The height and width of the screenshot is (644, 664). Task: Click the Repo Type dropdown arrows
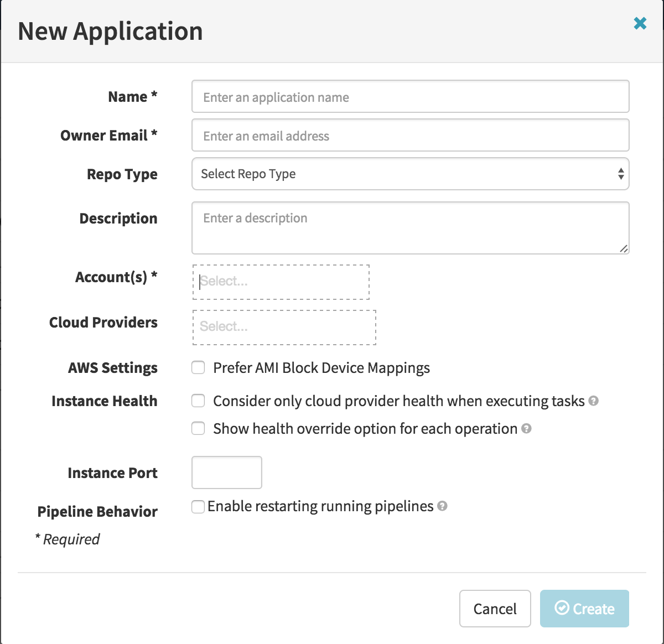pos(621,174)
